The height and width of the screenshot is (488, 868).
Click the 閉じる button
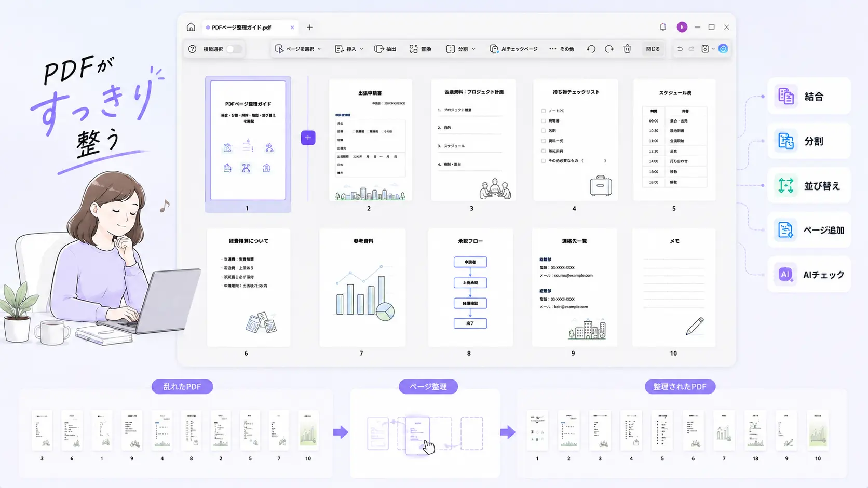click(x=653, y=49)
